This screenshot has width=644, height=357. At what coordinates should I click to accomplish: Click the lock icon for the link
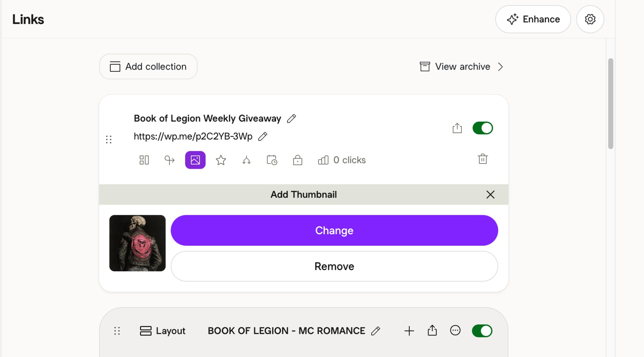coord(298,160)
